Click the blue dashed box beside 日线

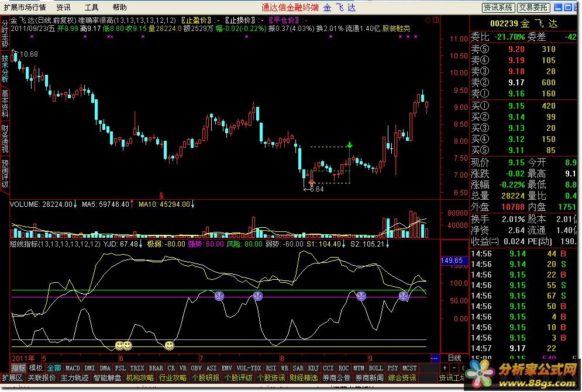[434, 358]
